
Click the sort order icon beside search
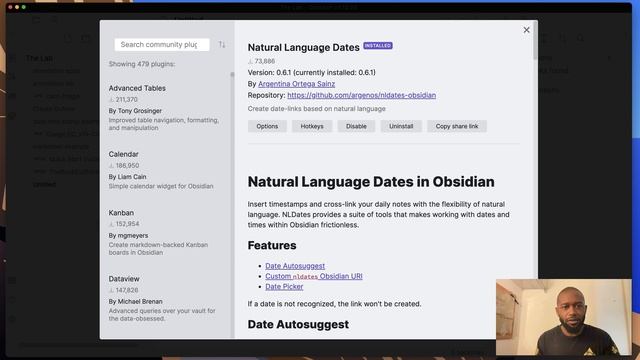point(222,44)
